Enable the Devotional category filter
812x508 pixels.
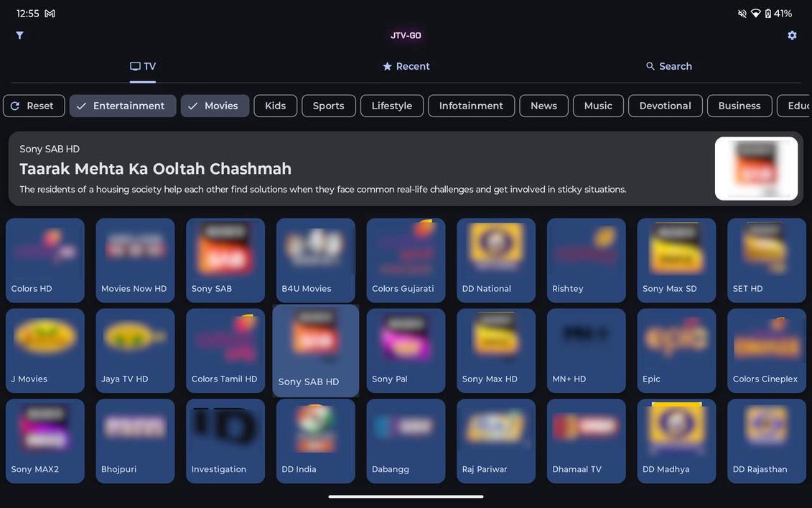coord(666,106)
